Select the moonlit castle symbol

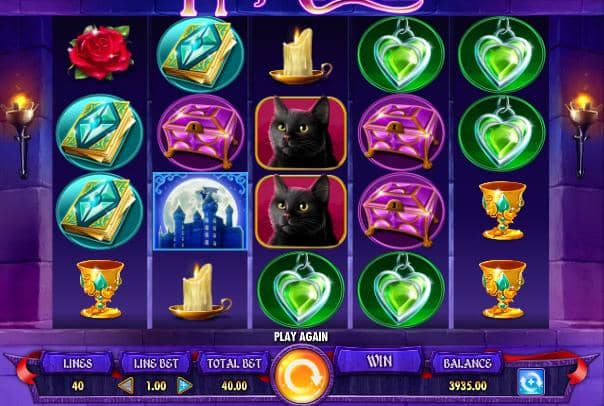click(200, 211)
